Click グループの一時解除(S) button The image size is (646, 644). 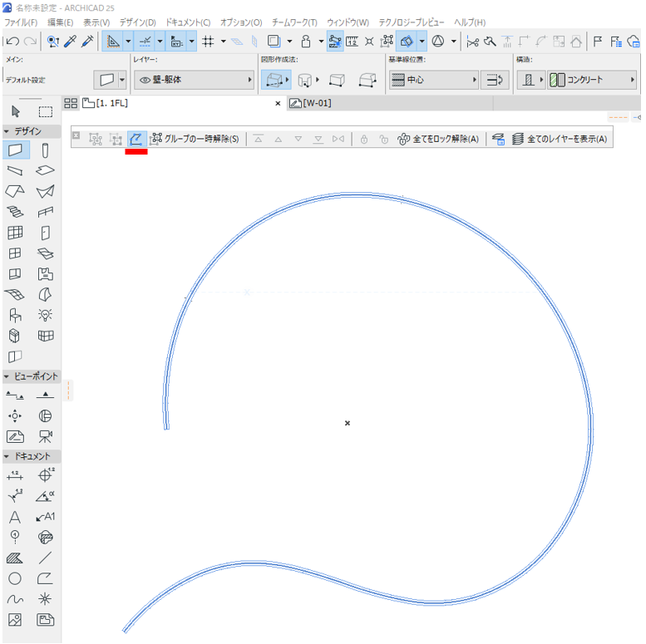pyautogui.click(x=195, y=139)
